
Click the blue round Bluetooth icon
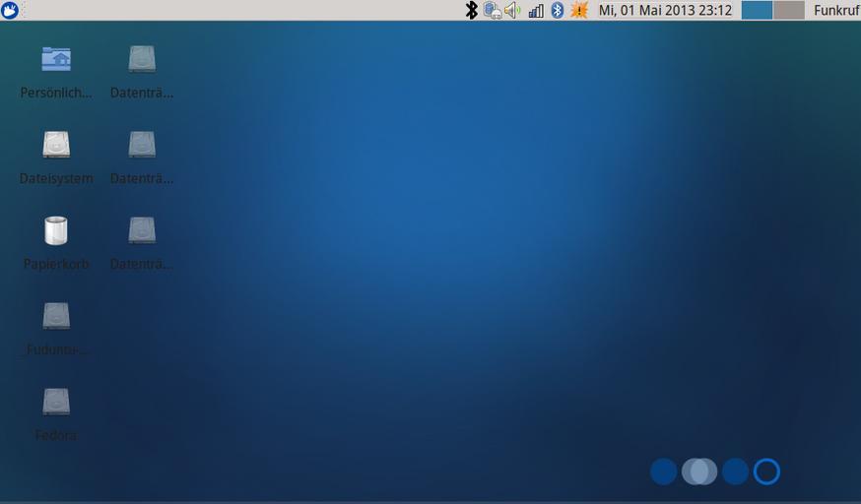coord(557,10)
